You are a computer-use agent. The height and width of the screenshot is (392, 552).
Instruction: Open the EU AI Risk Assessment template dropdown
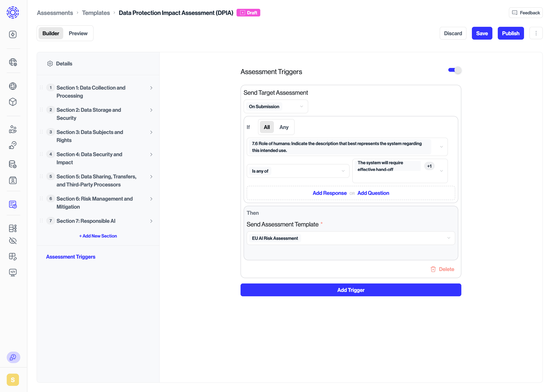pyautogui.click(x=350, y=238)
